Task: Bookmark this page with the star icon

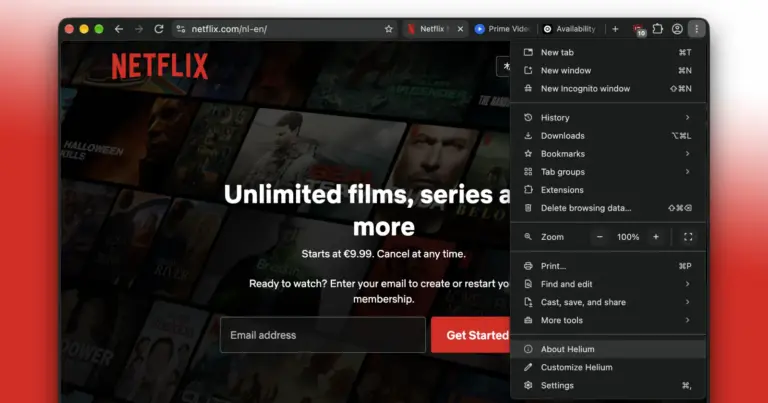Action: pos(389,29)
